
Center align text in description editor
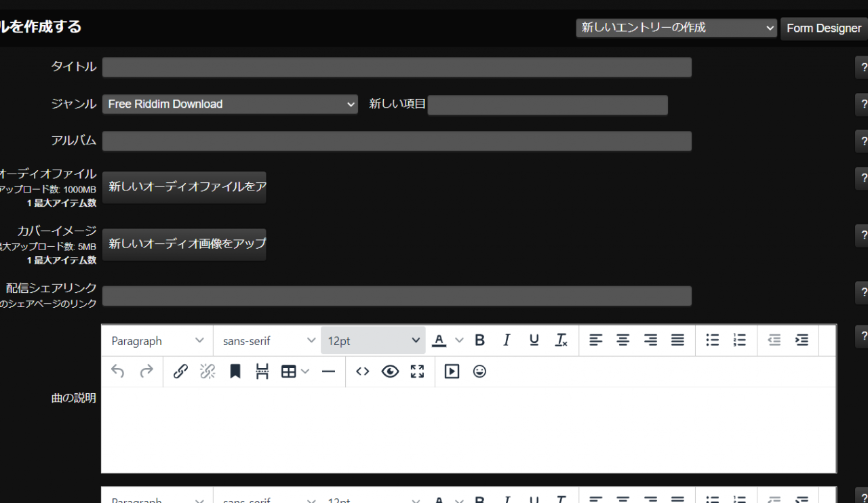(x=623, y=340)
